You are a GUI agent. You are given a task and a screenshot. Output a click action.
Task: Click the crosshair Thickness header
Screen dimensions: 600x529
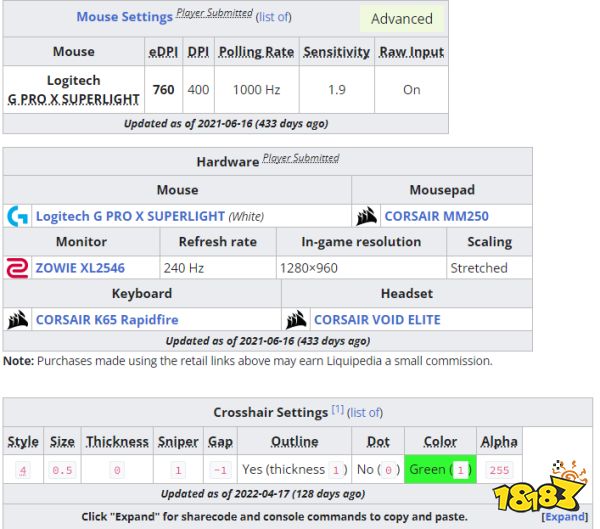(117, 442)
